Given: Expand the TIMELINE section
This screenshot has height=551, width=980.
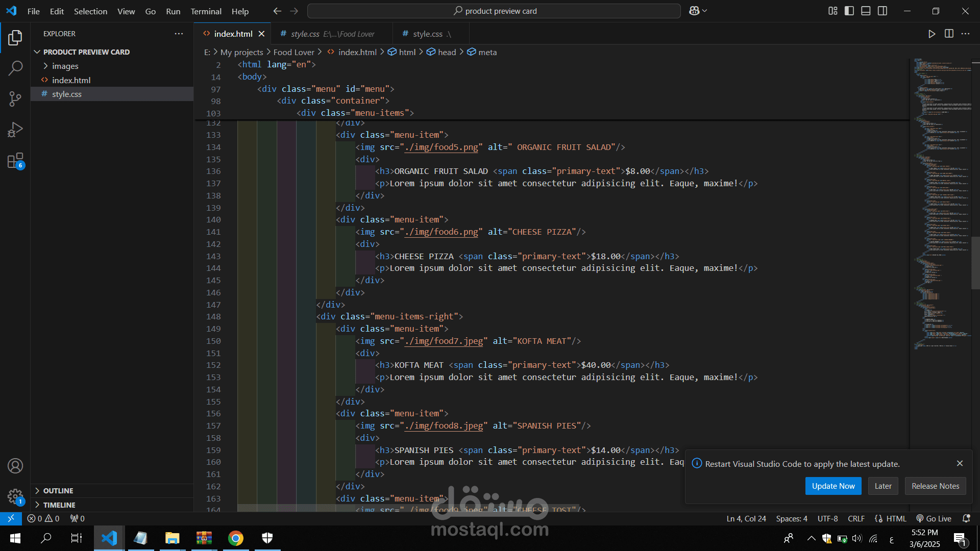Looking at the screenshot, I should tap(59, 505).
